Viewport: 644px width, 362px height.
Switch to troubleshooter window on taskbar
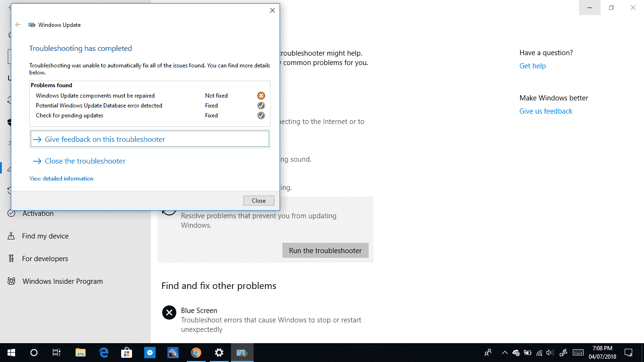coord(242,353)
